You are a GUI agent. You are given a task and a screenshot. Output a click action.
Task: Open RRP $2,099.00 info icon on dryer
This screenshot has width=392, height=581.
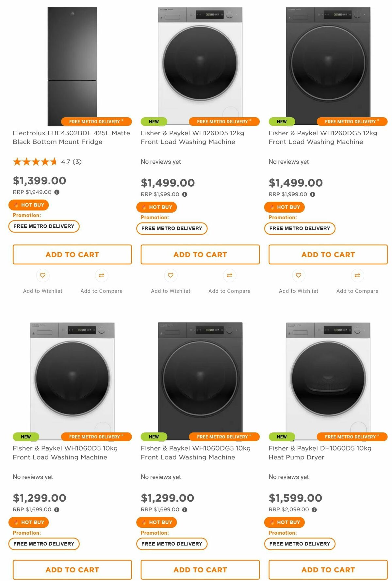314,509
